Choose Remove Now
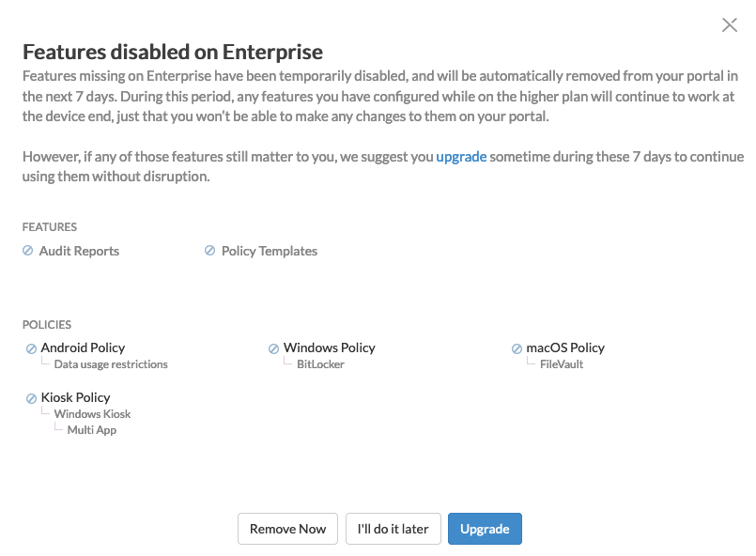The height and width of the screenshot is (556, 756). pos(287,529)
